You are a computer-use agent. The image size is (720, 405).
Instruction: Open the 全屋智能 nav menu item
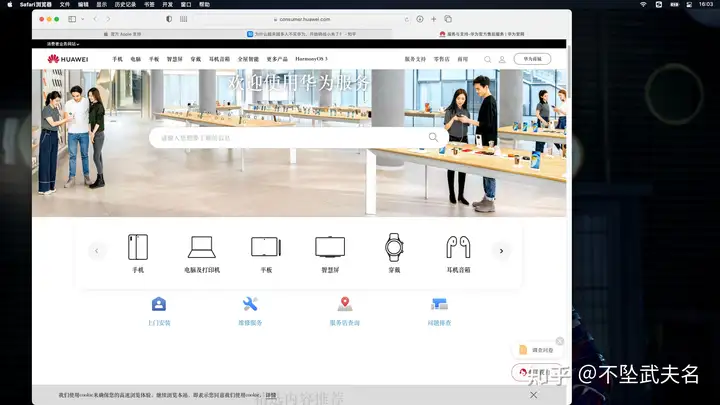click(x=248, y=59)
